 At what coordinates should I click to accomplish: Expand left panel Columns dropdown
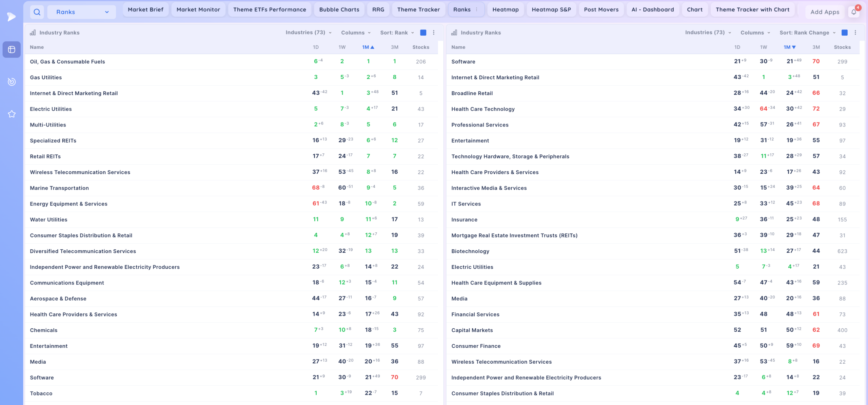coord(356,33)
